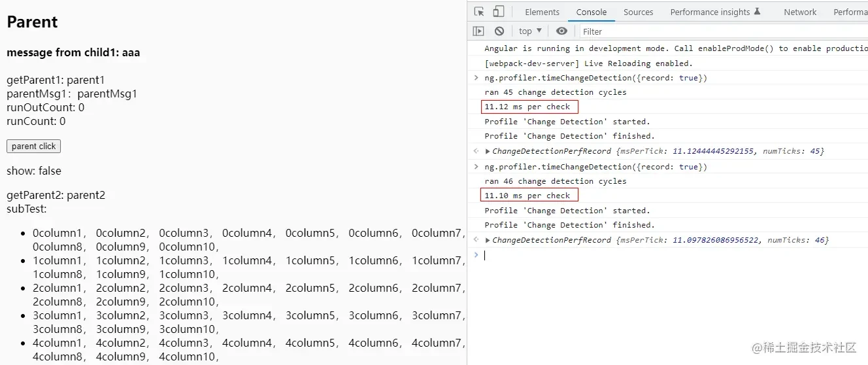Switch to the Elements tab
Screen dimensions: 868x365
point(542,12)
